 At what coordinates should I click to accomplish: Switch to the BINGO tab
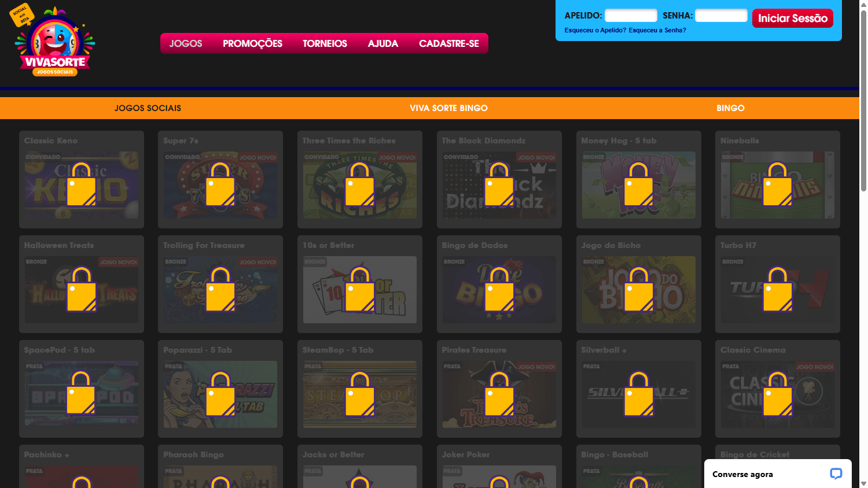coord(730,108)
